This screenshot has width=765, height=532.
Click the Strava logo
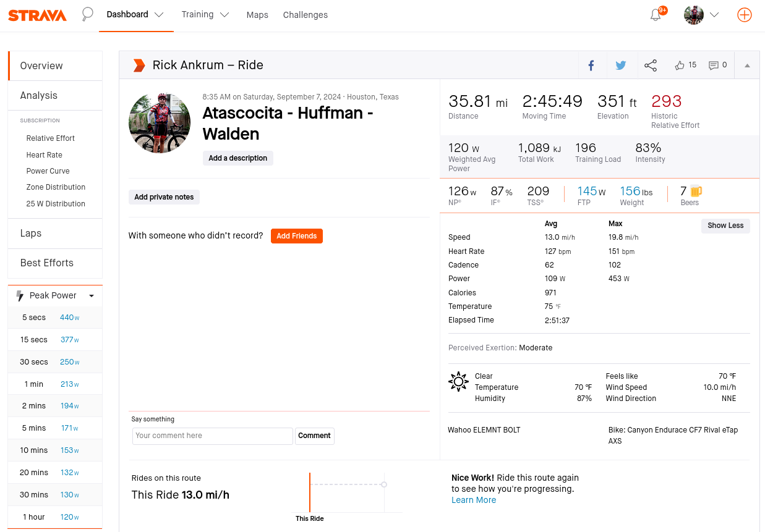click(37, 15)
